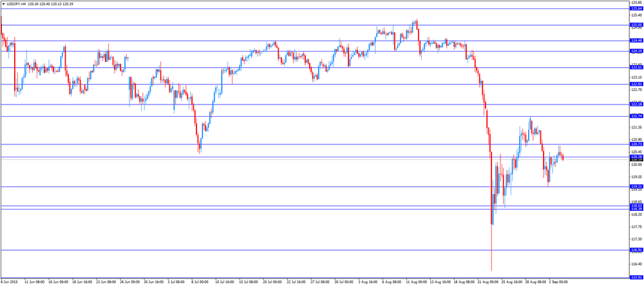Click the 8 Jul 00:00 time label
The height and width of the screenshot is (285, 644).
pos(201,282)
